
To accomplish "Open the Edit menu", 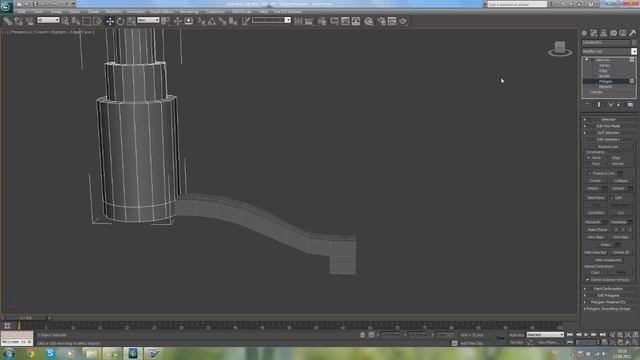I will [21, 11].
